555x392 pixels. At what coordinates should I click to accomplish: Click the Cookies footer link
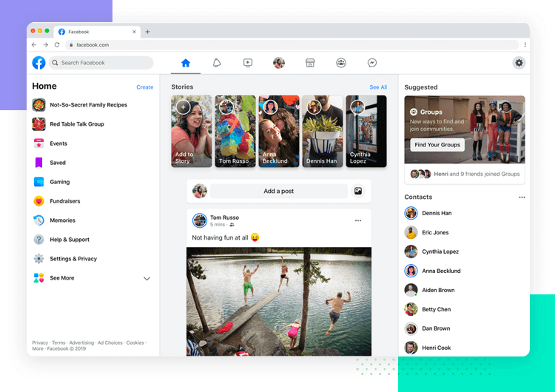click(135, 343)
